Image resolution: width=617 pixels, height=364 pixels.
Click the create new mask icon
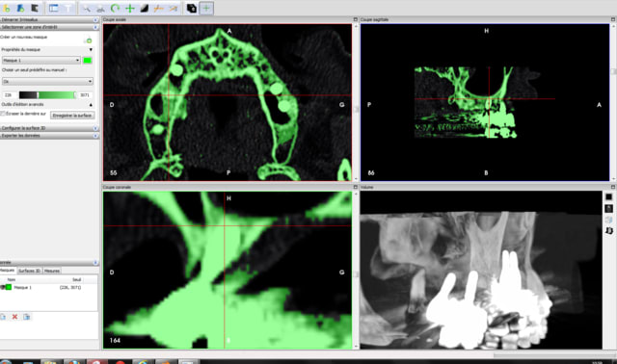coord(88,39)
